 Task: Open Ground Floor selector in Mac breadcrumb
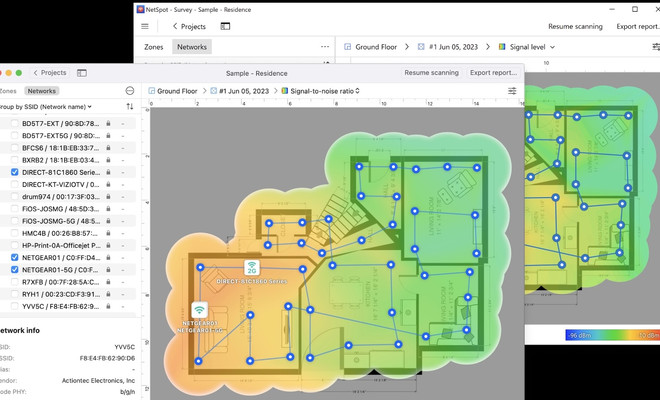click(x=177, y=91)
